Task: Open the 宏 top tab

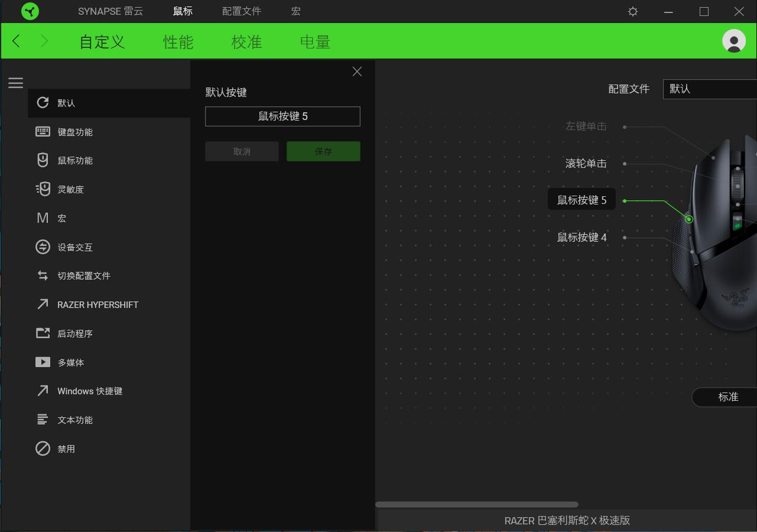Action: click(x=296, y=11)
